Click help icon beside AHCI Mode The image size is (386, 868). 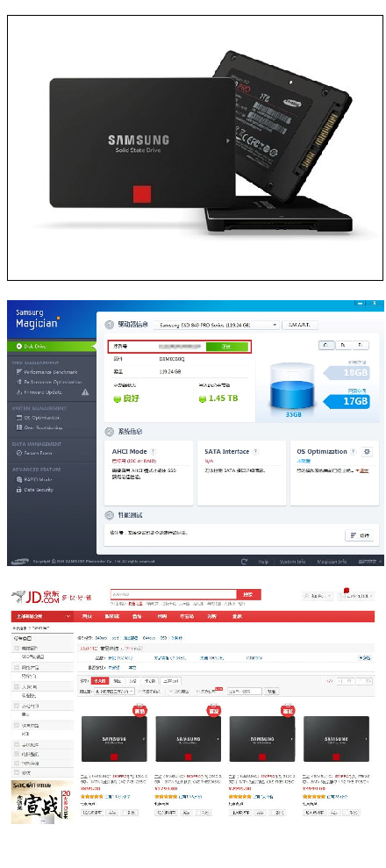[154, 452]
